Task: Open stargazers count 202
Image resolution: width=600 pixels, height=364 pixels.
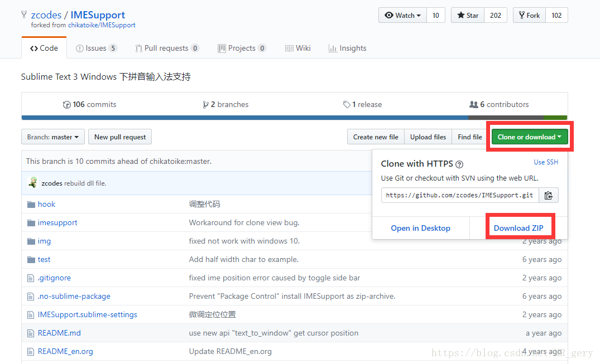Action: tap(496, 15)
